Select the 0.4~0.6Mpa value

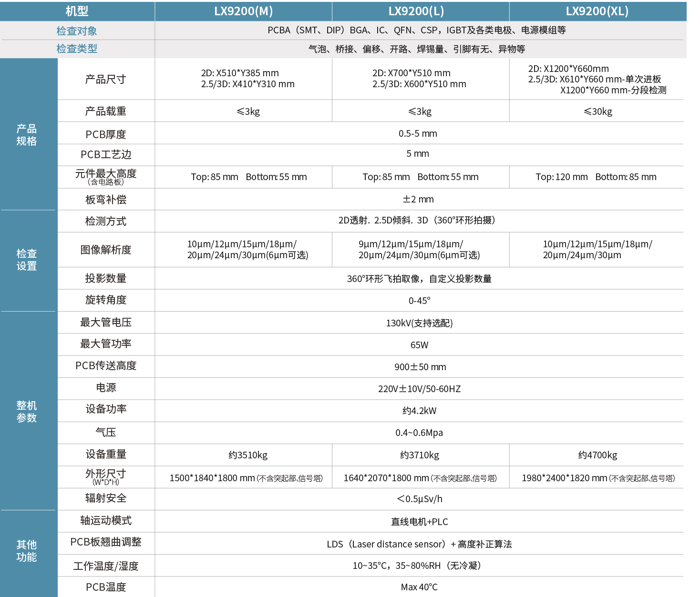pos(419,433)
